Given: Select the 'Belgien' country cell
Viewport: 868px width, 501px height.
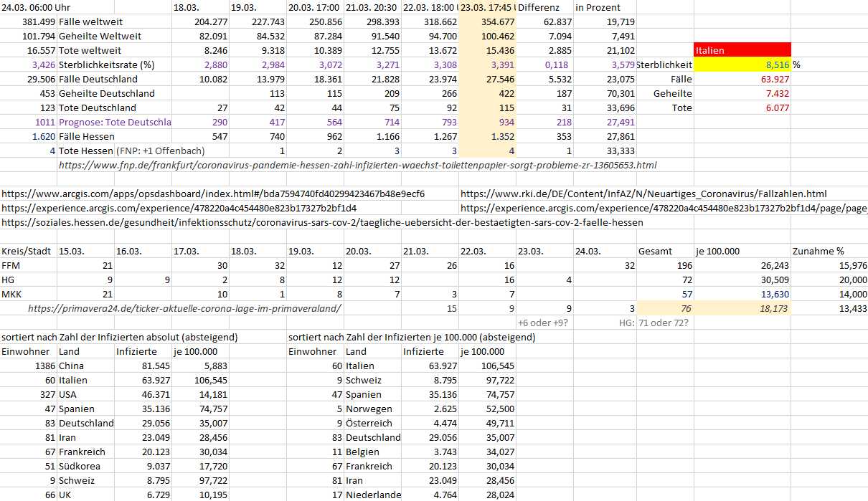Looking at the screenshot, I should [362, 437].
